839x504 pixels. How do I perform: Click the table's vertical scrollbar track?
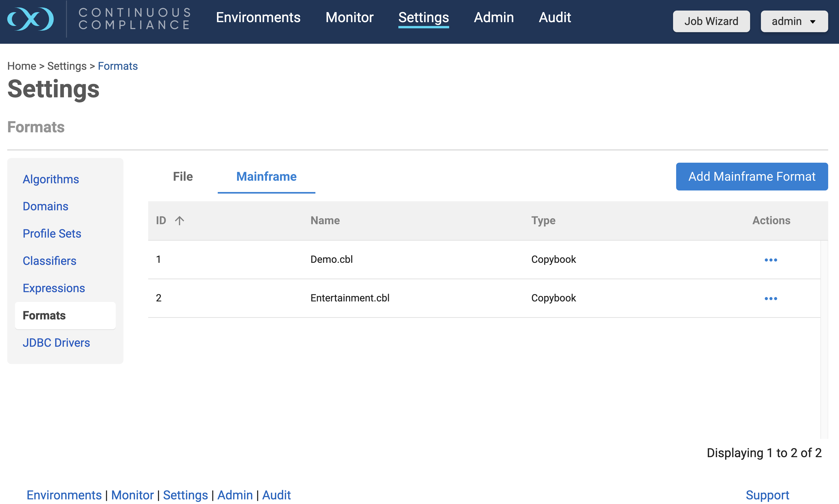[x=824, y=340]
